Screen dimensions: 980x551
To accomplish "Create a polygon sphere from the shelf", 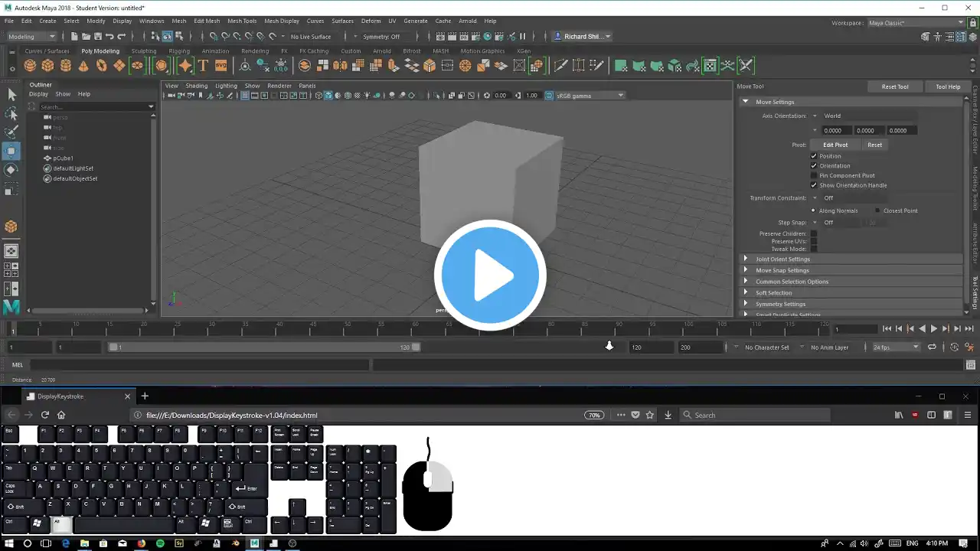I will [x=30, y=66].
